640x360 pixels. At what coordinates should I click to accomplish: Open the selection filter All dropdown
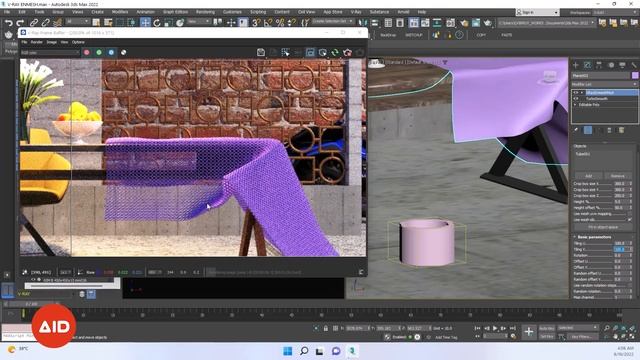[x=77, y=21]
